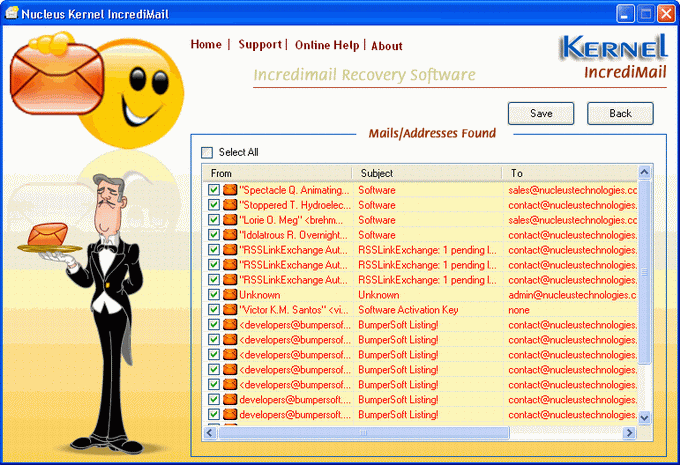
Task: Open the About menu link
Action: coord(387,46)
